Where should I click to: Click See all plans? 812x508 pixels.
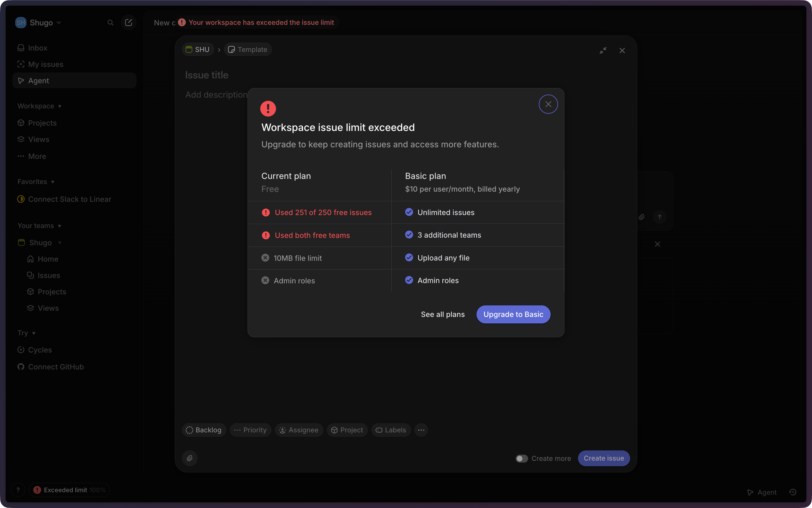coord(443,314)
